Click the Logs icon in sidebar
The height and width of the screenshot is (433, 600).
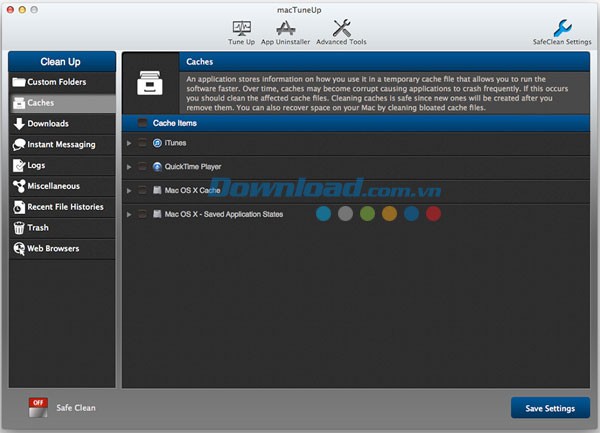click(19, 165)
